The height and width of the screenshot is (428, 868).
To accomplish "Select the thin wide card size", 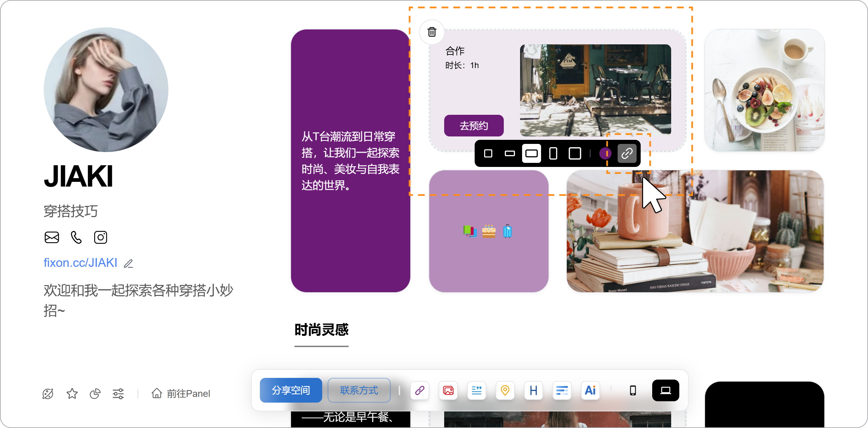I will [510, 153].
